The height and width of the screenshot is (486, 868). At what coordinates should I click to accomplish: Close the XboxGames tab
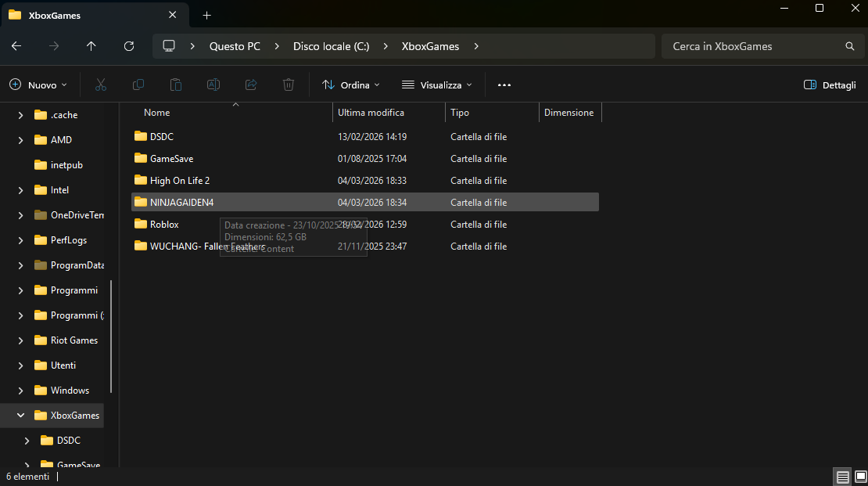(172, 15)
